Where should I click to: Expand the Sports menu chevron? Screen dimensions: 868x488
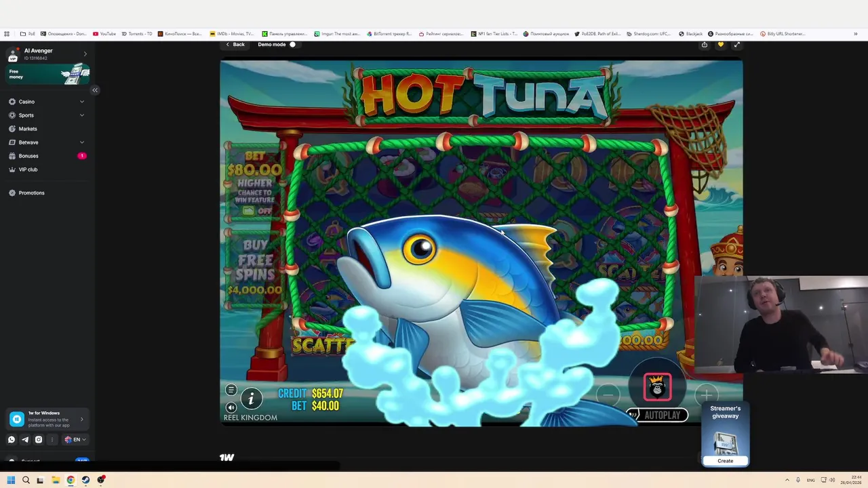click(82, 115)
